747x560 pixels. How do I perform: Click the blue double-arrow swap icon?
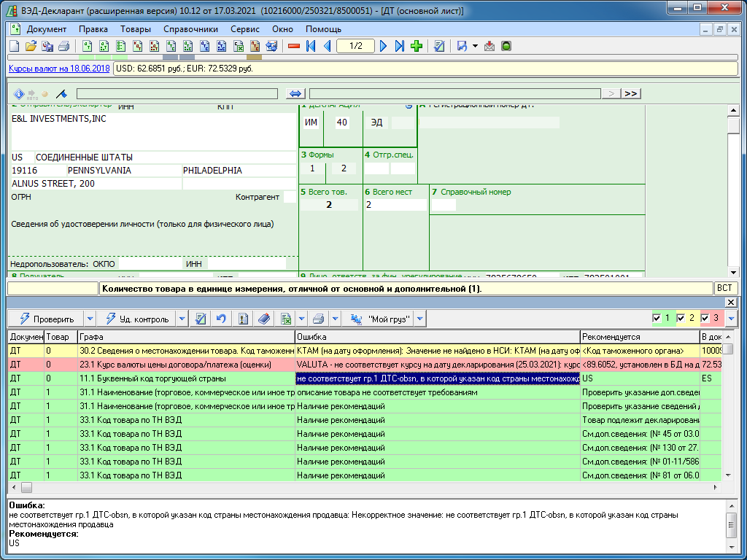(295, 93)
